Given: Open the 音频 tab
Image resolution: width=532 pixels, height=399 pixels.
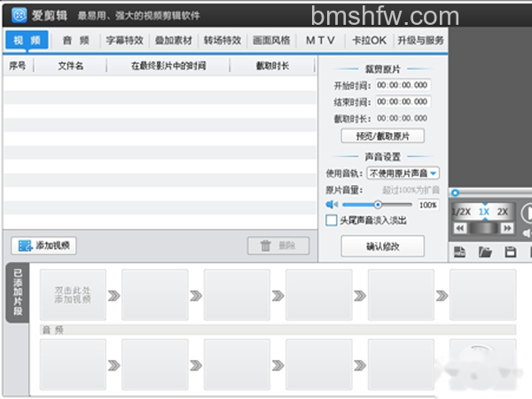Looking at the screenshot, I should tap(75, 41).
